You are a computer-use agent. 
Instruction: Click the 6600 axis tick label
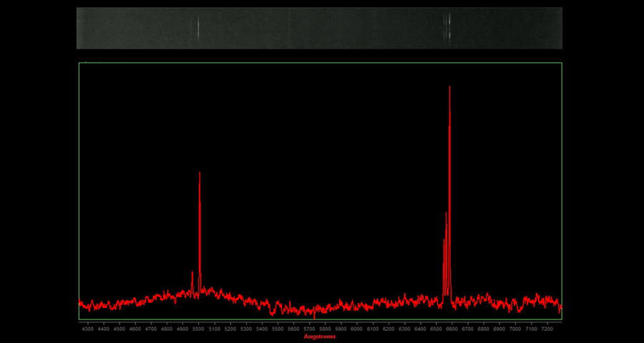pyautogui.click(x=452, y=329)
